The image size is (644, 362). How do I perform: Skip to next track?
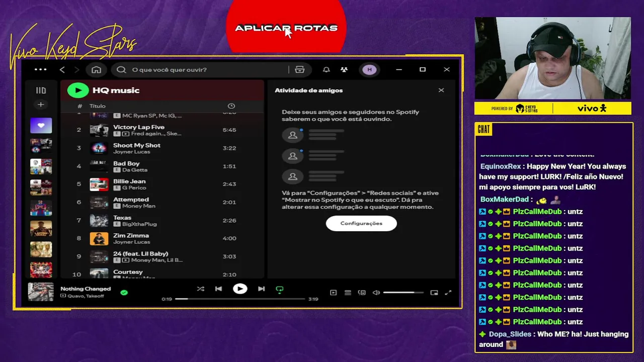click(x=261, y=289)
